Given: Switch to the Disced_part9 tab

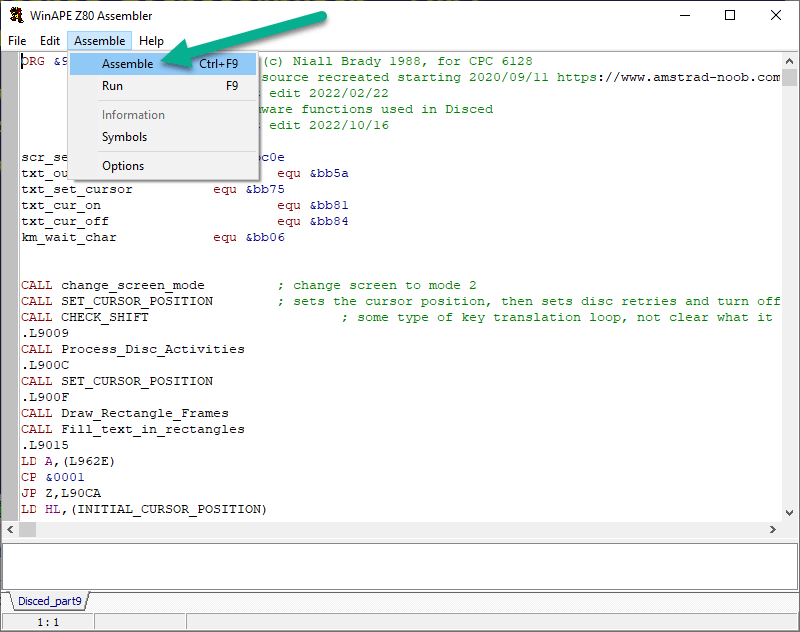Looking at the screenshot, I should 49,601.
